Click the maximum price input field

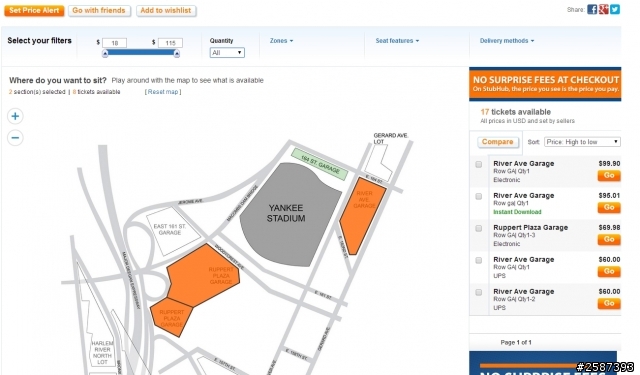click(170, 43)
